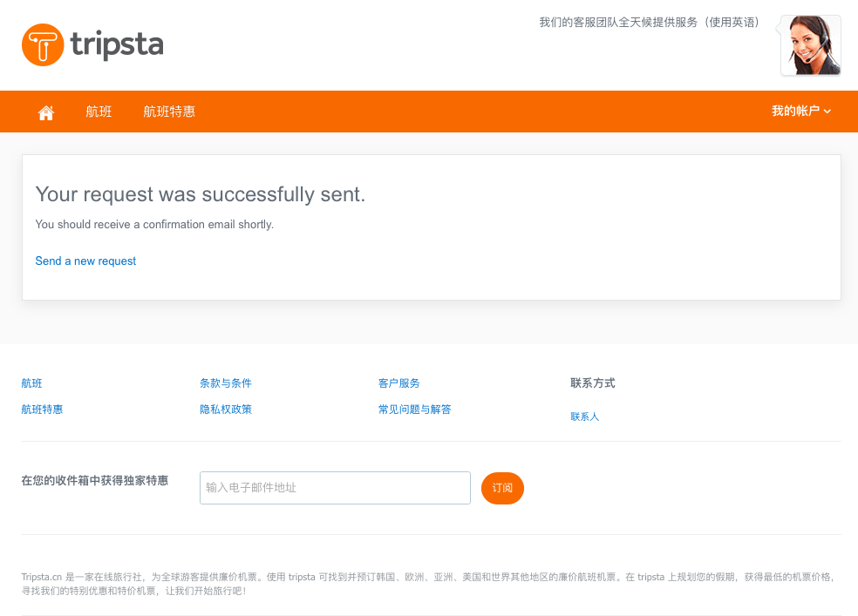Image resolution: width=858 pixels, height=616 pixels.
Task: Click the chevron next to 我的帐户
Action: pyautogui.click(x=827, y=112)
